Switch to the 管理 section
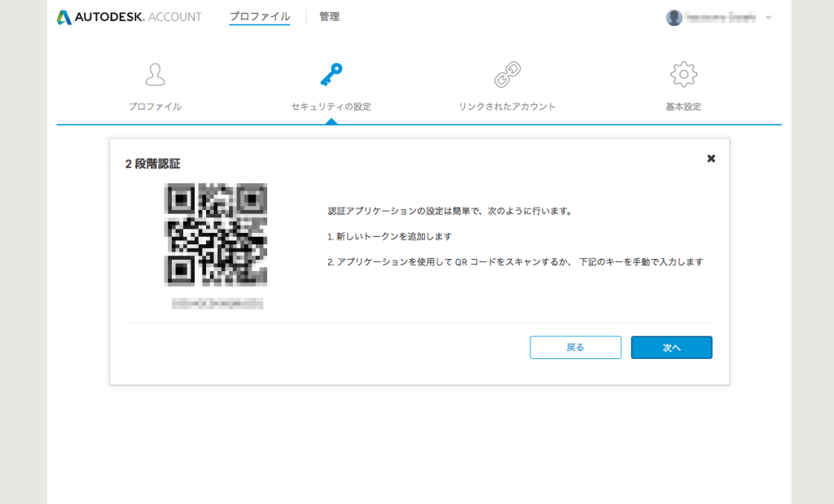The height and width of the screenshot is (504, 834). pyautogui.click(x=330, y=15)
